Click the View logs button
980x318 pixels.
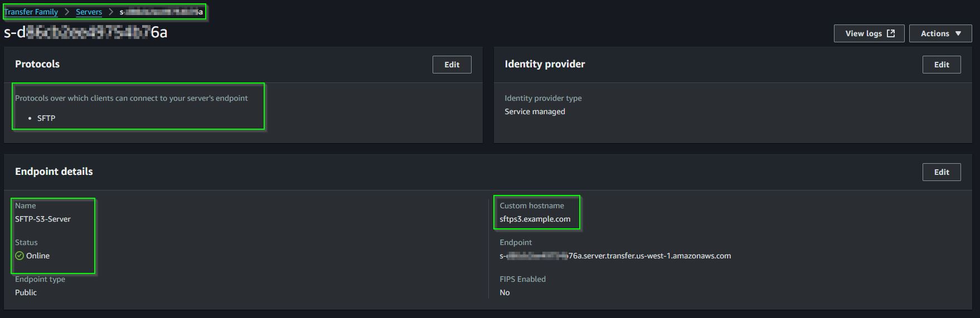tap(869, 33)
